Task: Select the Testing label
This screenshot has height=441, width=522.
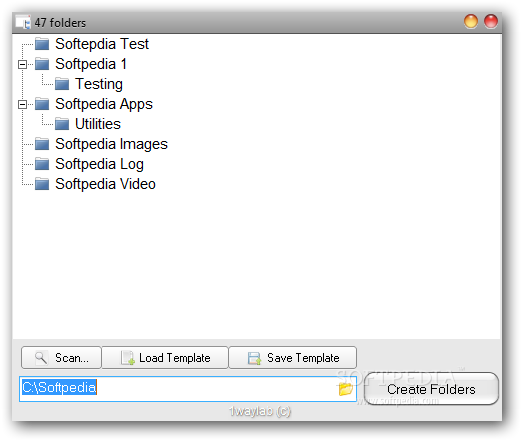Action: coord(99,84)
